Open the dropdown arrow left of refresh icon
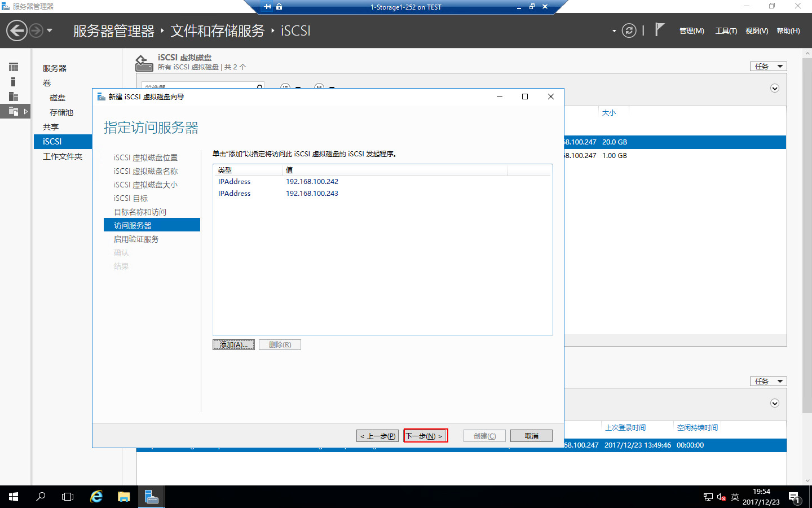The width and height of the screenshot is (812, 508). pyautogui.click(x=614, y=31)
